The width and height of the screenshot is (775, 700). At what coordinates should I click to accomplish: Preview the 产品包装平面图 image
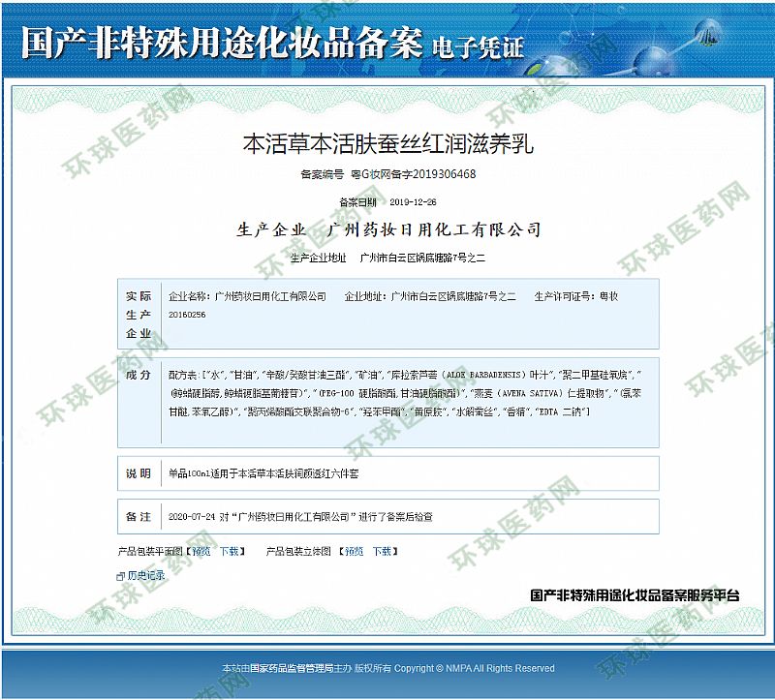(201, 551)
